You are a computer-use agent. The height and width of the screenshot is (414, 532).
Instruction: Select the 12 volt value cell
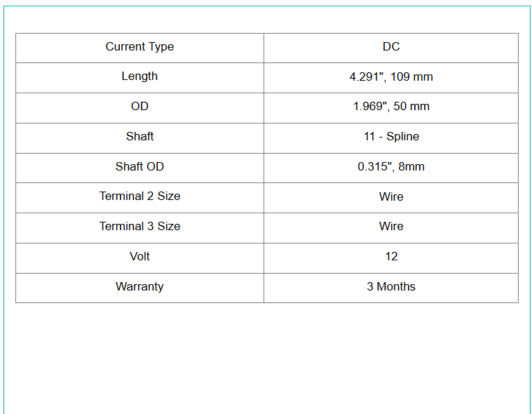point(391,257)
